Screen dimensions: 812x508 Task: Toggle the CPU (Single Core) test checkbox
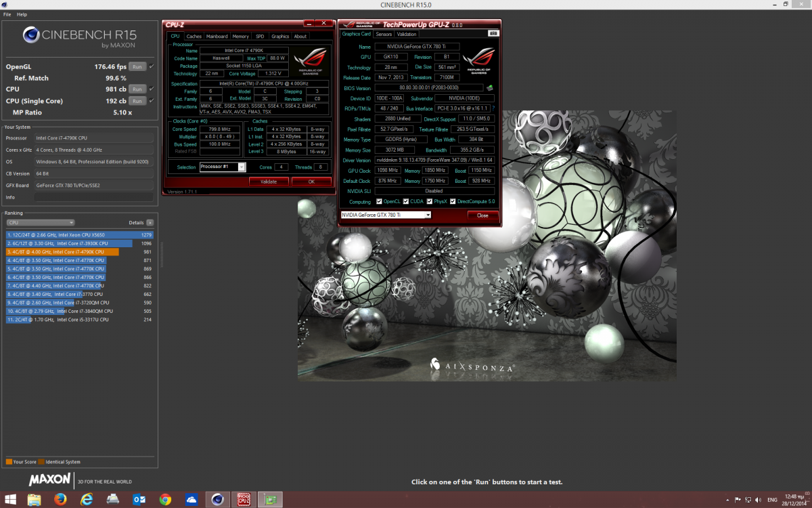(152, 100)
